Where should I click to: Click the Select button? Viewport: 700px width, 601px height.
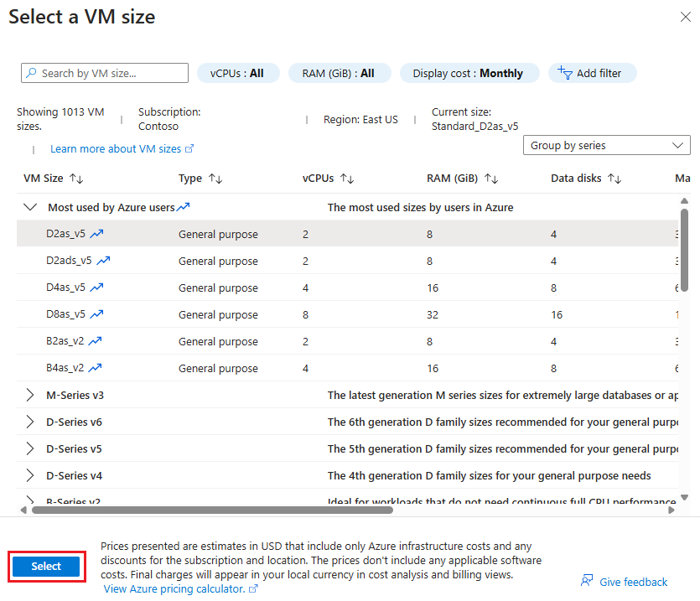[46, 567]
